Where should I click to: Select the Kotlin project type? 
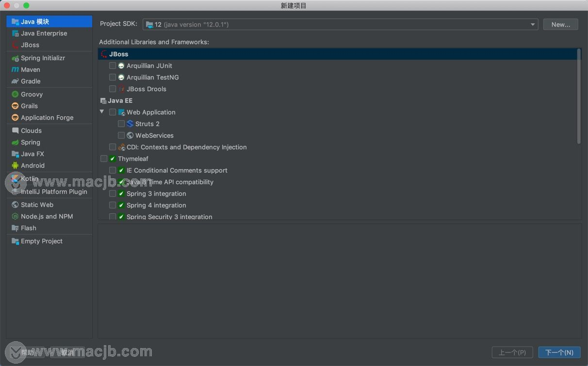point(49,178)
